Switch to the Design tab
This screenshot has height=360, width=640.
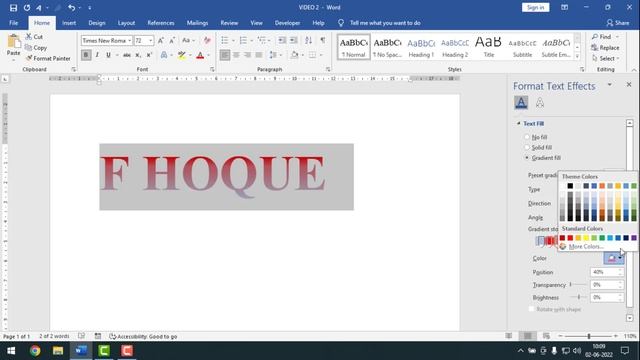tap(97, 23)
